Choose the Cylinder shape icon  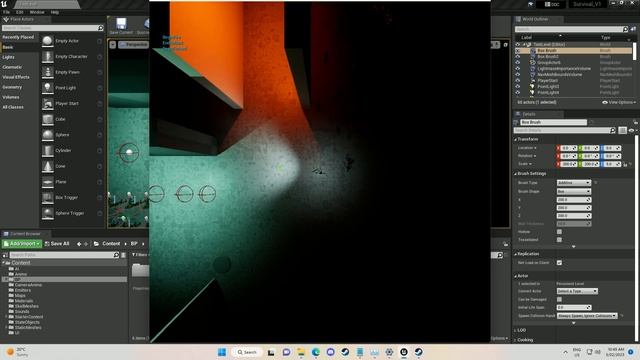tap(48, 151)
